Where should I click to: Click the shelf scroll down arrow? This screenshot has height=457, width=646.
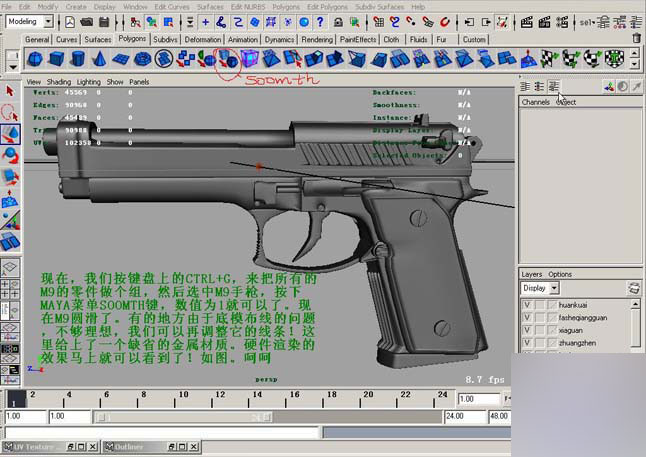[634, 64]
